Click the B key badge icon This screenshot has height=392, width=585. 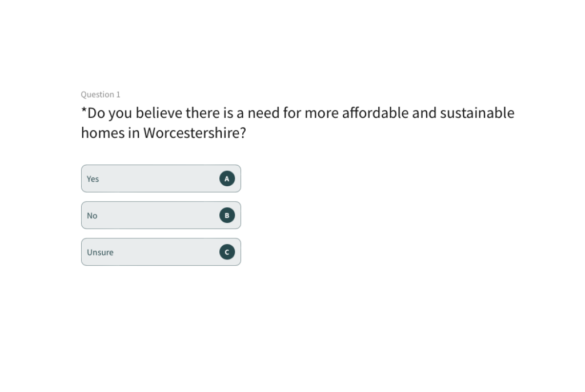227,215
